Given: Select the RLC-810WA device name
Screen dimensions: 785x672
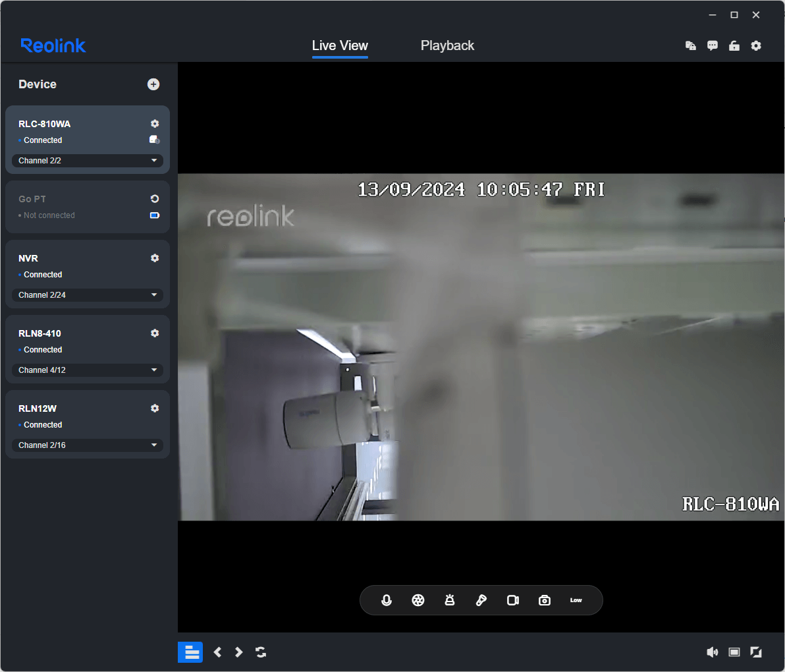Looking at the screenshot, I should 45,124.
